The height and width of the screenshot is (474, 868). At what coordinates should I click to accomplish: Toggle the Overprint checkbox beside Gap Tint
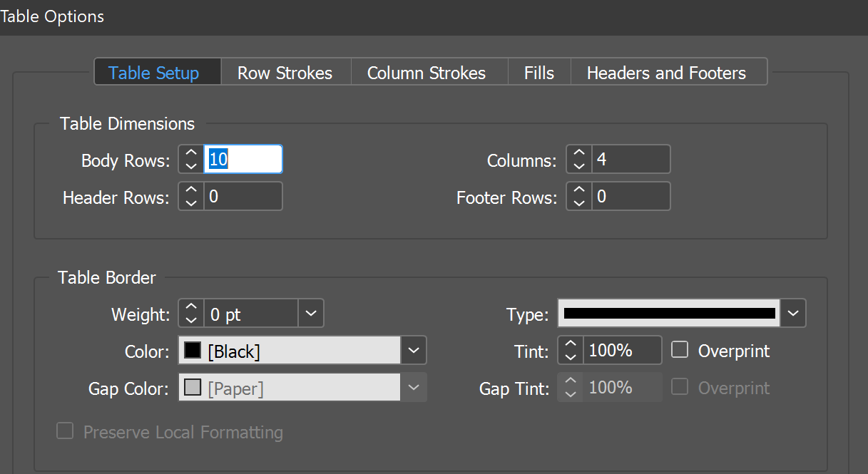680,387
